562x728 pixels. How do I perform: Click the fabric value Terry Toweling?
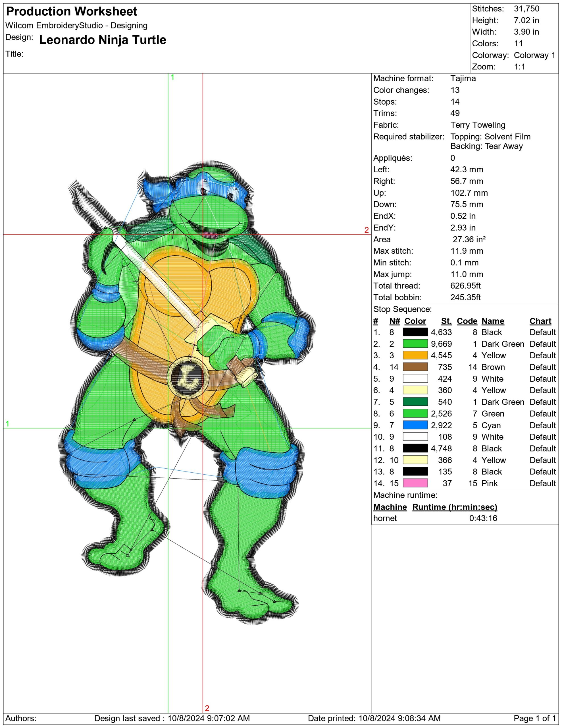pos(478,125)
